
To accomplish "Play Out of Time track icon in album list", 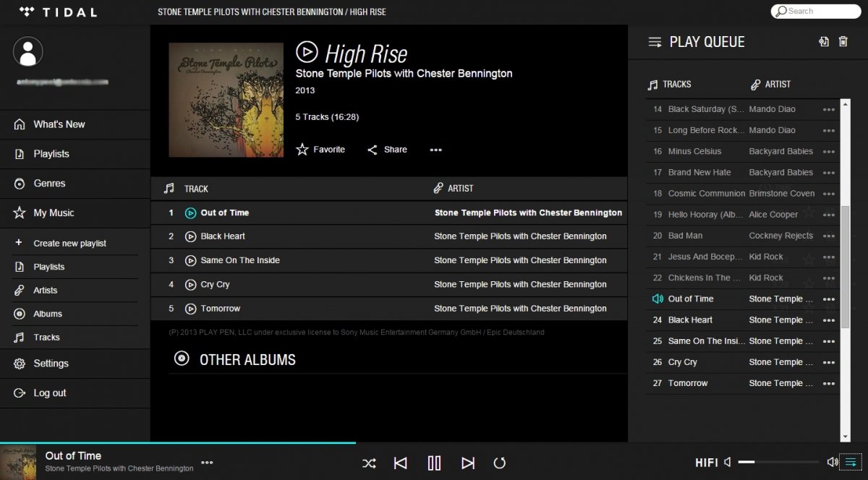I will point(191,213).
